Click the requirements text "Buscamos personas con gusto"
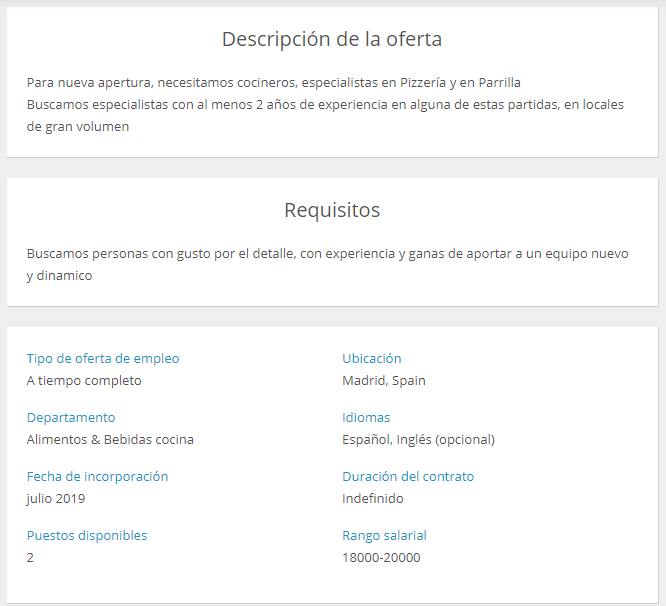 (x=327, y=254)
